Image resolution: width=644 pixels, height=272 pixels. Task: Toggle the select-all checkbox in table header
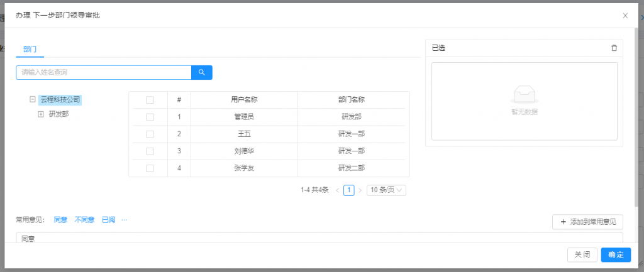pyautogui.click(x=150, y=99)
